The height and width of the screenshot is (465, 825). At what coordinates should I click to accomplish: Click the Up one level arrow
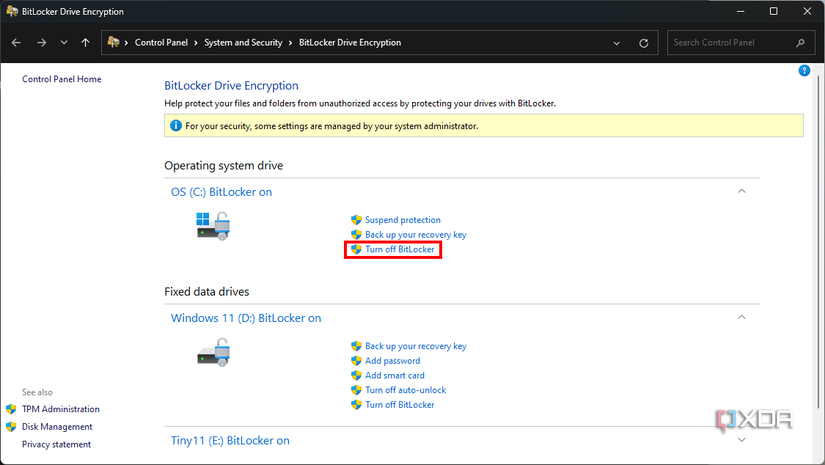tap(86, 43)
